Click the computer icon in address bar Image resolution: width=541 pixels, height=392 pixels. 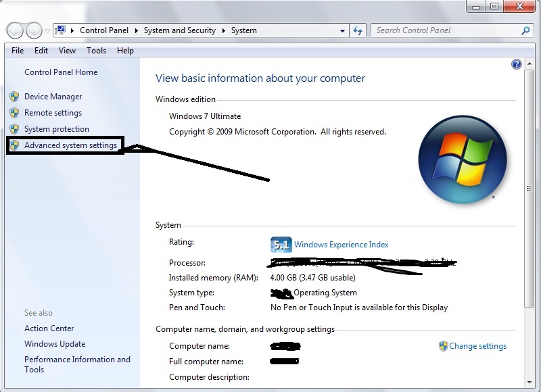(61, 30)
